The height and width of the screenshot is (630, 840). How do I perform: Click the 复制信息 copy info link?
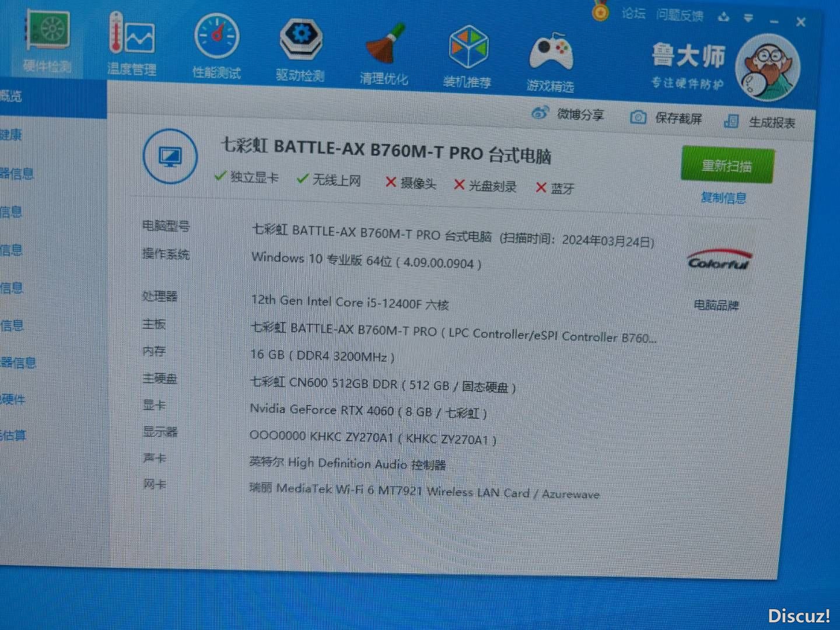coord(723,198)
